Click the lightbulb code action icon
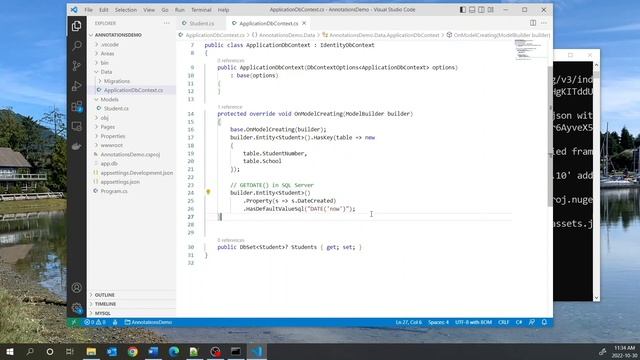 point(208,192)
